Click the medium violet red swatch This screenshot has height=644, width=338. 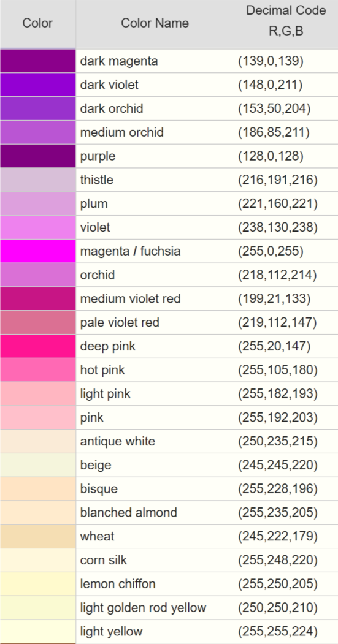point(38,300)
